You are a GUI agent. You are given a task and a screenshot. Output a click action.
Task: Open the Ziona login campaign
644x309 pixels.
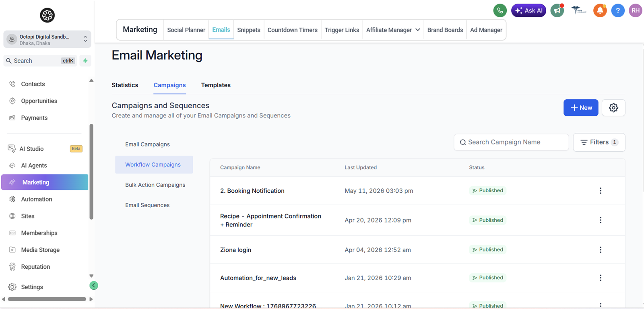pos(235,250)
